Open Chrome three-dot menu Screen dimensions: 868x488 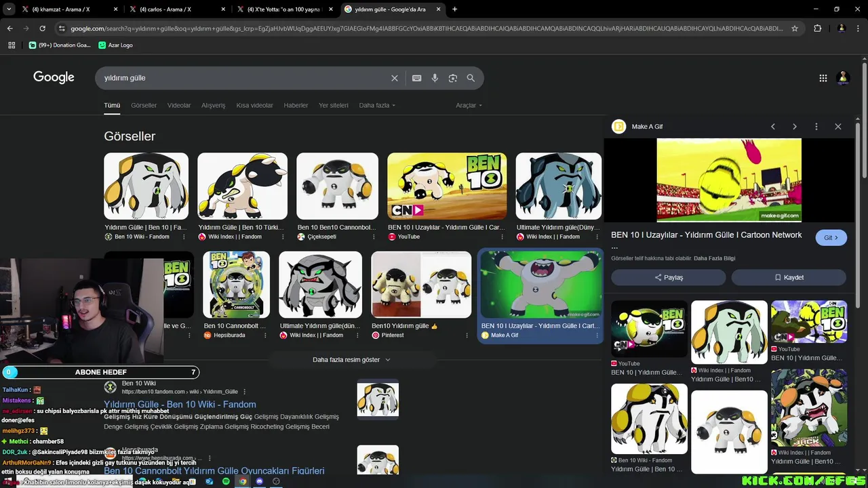(x=859, y=28)
